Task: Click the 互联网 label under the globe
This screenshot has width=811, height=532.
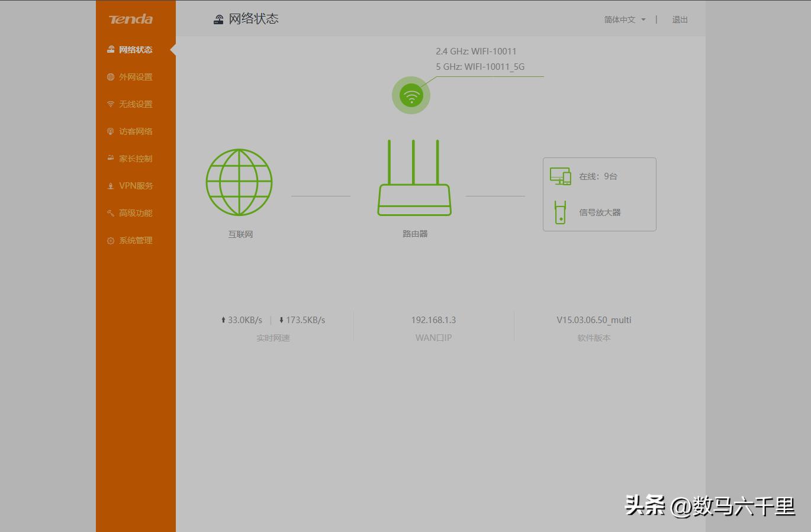Action: (x=240, y=234)
